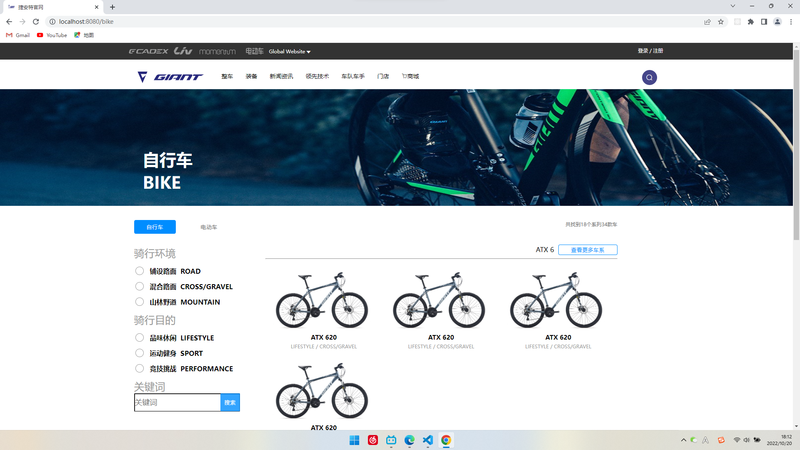Image resolution: width=800 pixels, height=450 pixels.
Task: Open a new browser tab
Action: click(112, 7)
